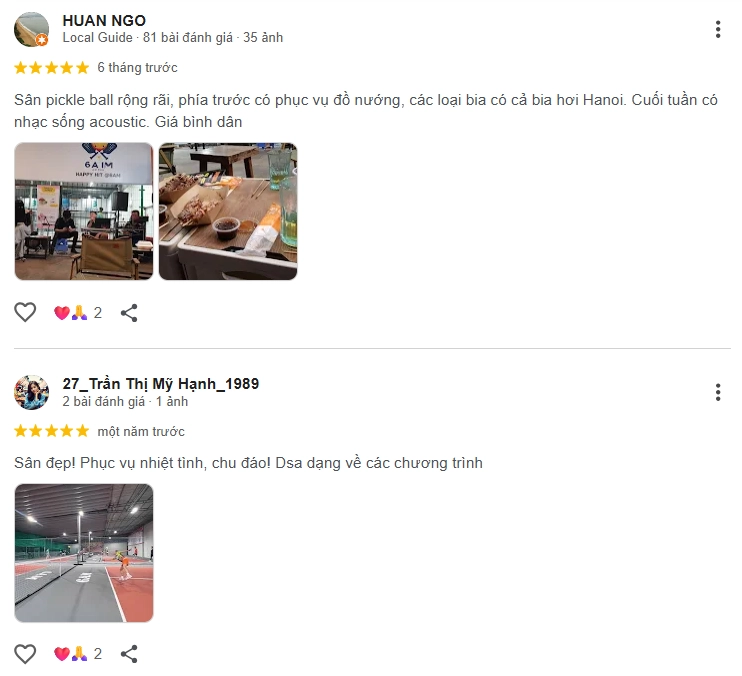View reactions count on HUAN NGO's review
Image resolution: width=742 pixels, height=676 pixels.
(x=78, y=313)
